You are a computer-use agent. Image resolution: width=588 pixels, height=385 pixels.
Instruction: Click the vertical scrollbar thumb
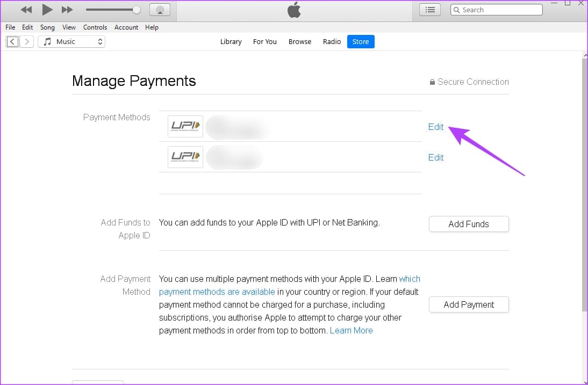585,184
